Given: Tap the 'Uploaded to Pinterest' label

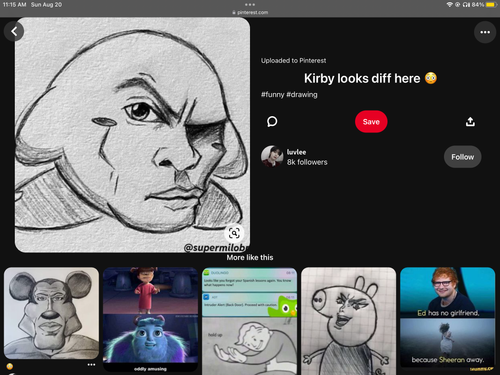Looking at the screenshot, I should pyautogui.click(x=293, y=61).
